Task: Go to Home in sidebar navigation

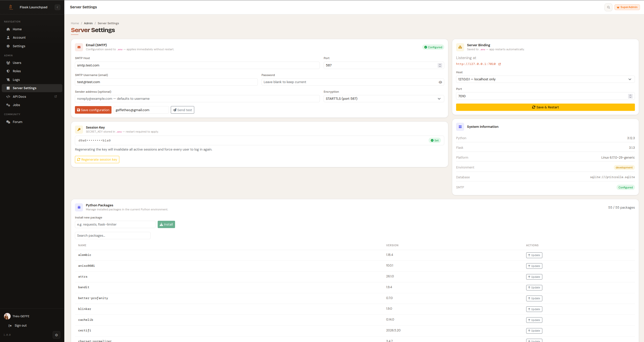Action: tap(32, 29)
